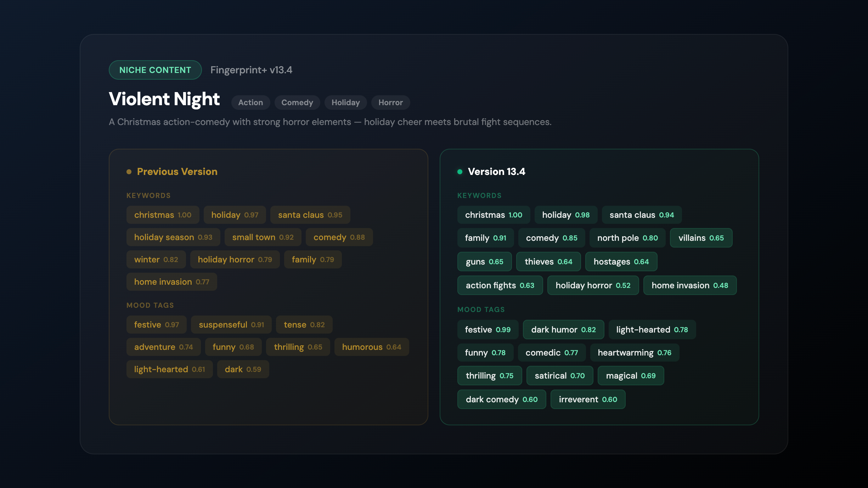Click the Fingerprint+ v13.4 label
Viewport: 868px width, 488px height.
251,70
